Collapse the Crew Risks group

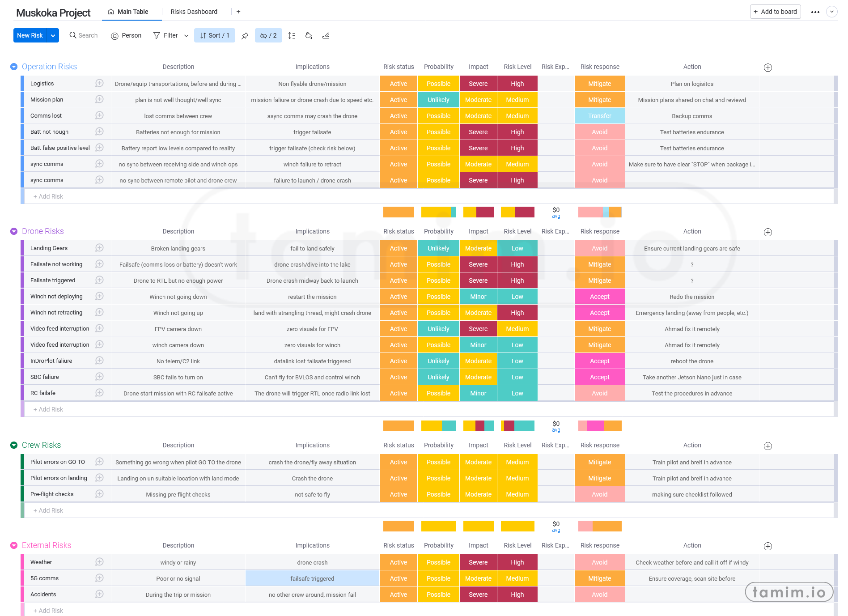tap(14, 445)
